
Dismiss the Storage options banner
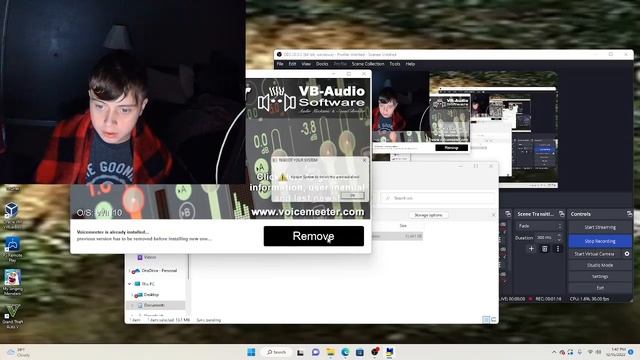click(x=493, y=215)
